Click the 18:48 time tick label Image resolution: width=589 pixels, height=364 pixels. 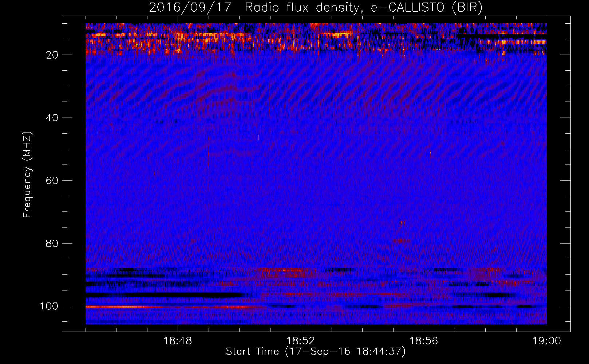pyautogui.click(x=178, y=341)
